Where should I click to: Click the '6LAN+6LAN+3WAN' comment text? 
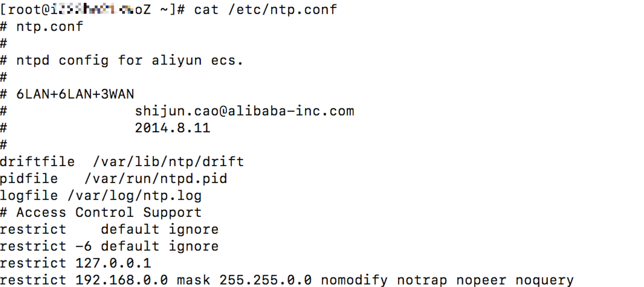coord(75,94)
